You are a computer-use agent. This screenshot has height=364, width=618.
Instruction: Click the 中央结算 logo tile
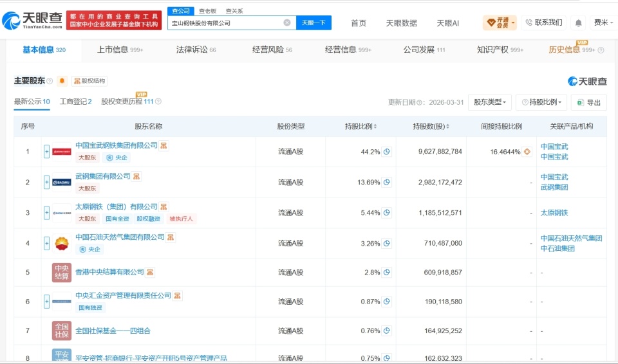[x=62, y=272]
